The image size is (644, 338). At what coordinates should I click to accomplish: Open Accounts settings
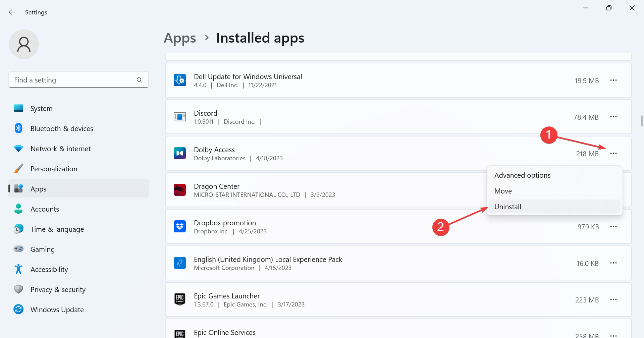click(x=78, y=209)
